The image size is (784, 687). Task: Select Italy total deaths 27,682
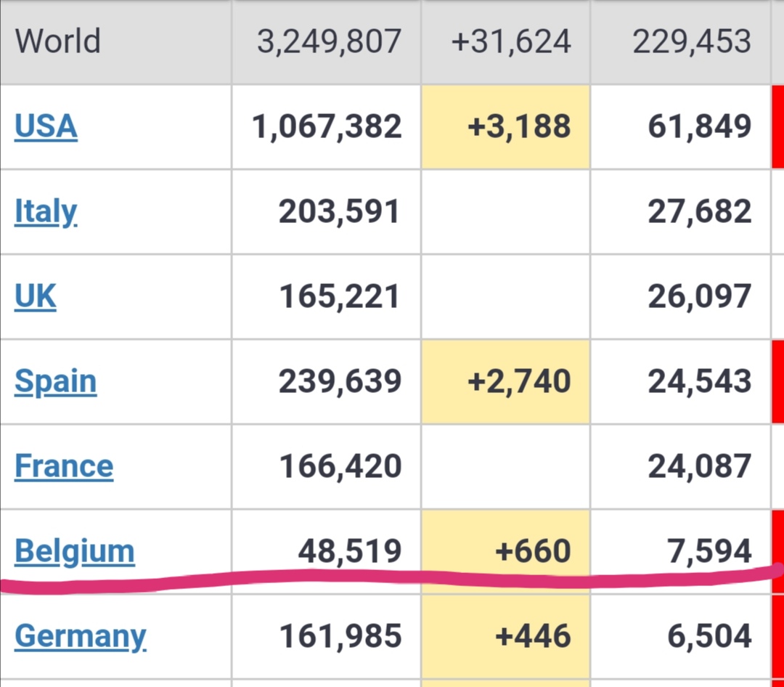[699, 211]
